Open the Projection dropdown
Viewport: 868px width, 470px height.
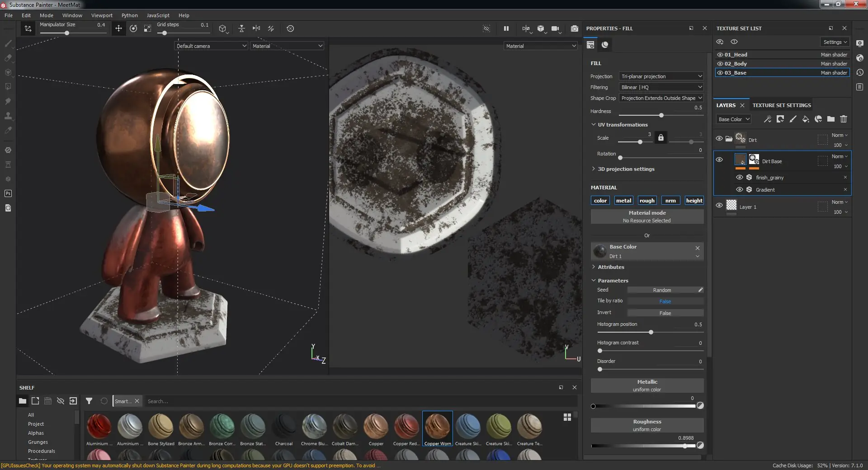tap(661, 76)
